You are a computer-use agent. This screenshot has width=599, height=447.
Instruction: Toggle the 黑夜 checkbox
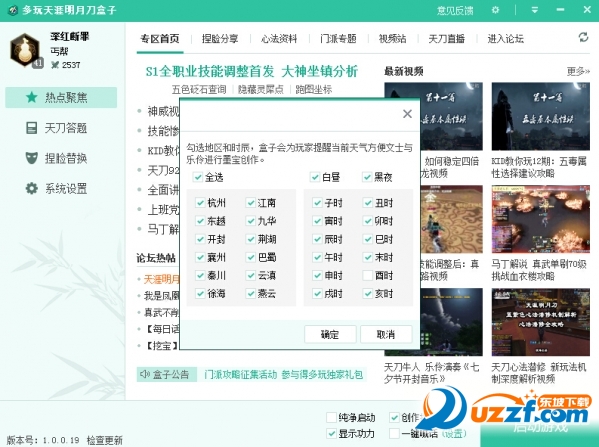367,177
